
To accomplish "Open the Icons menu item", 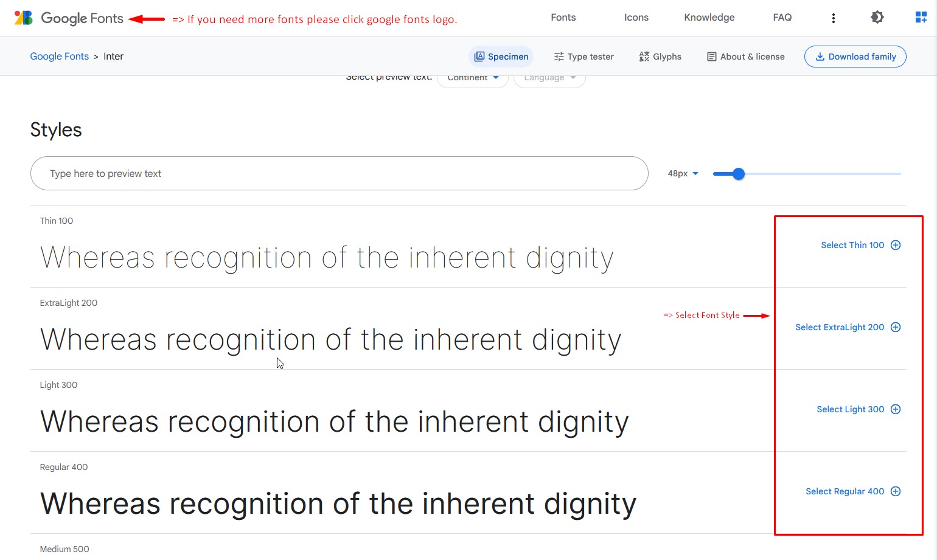I will tap(636, 18).
